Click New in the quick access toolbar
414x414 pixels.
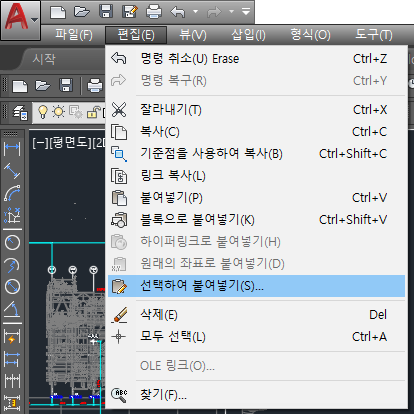(x=58, y=13)
